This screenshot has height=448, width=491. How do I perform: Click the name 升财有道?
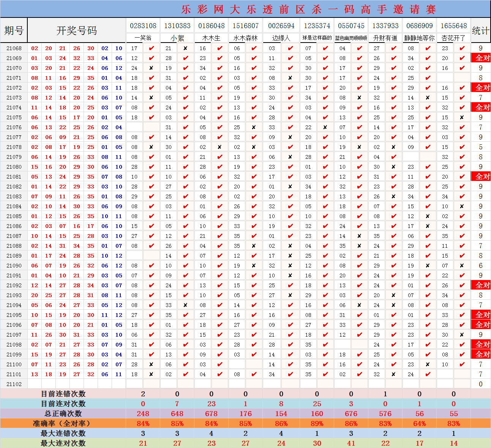tap(385, 38)
